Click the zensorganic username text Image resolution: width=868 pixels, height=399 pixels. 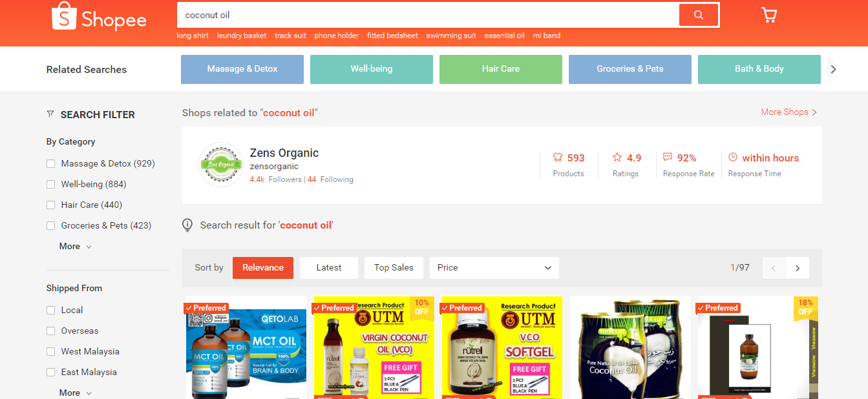(x=274, y=167)
